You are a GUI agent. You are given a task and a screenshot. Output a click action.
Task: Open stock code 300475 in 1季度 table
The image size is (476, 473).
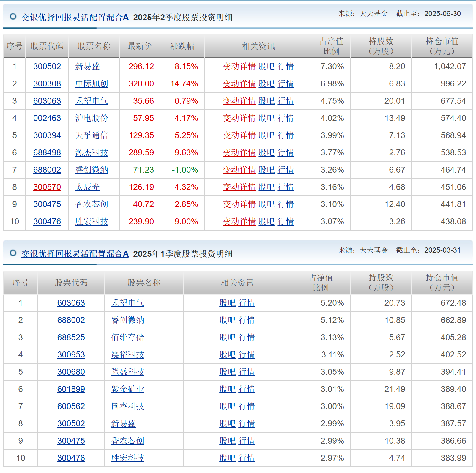(71, 441)
